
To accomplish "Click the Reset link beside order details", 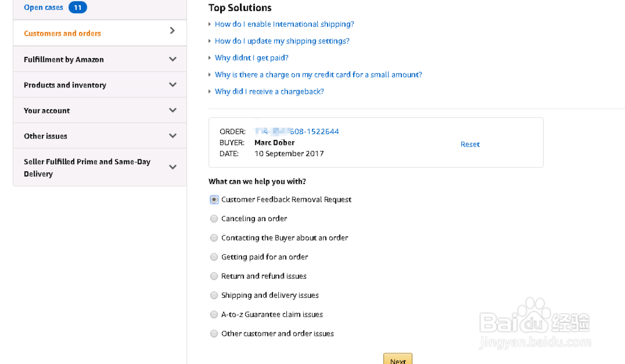I will tap(470, 144).
